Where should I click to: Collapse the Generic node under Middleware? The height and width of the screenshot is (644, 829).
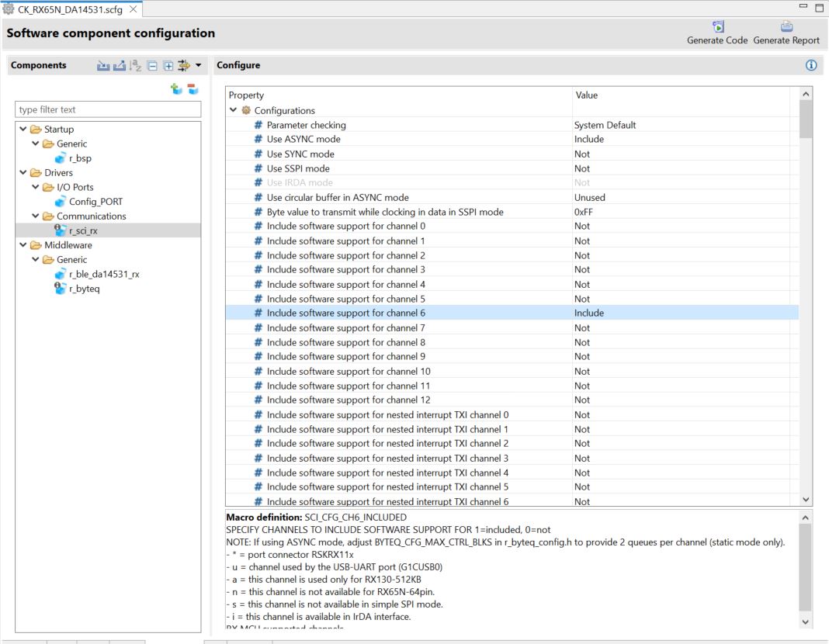pos(36,259)
